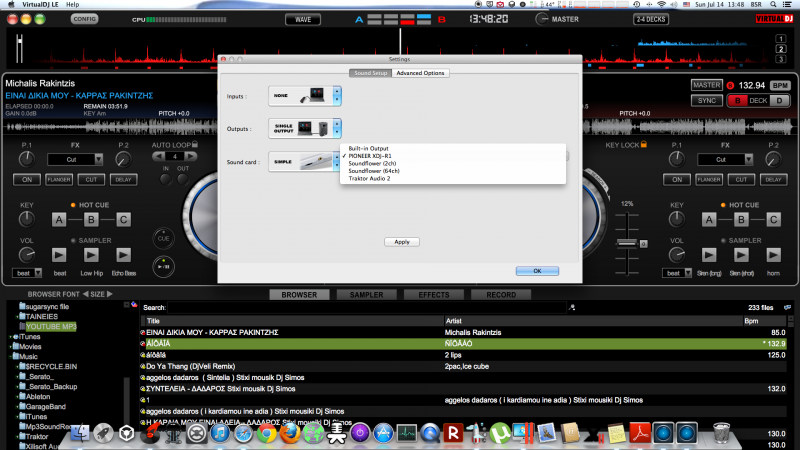The width and height of the screenshot is (800, 450).
Task: Play the right deck 'horn' sample
Action: 773,255
